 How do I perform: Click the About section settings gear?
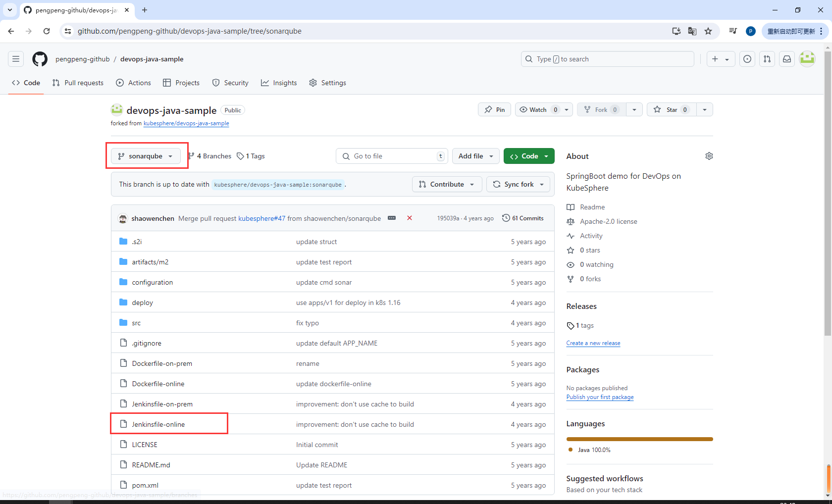coord(709,156)
